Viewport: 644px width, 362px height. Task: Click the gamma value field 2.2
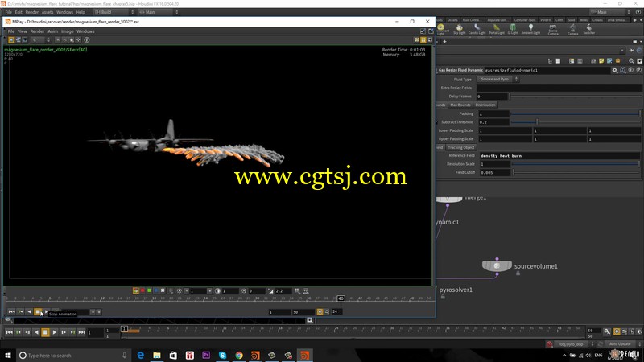283,291
